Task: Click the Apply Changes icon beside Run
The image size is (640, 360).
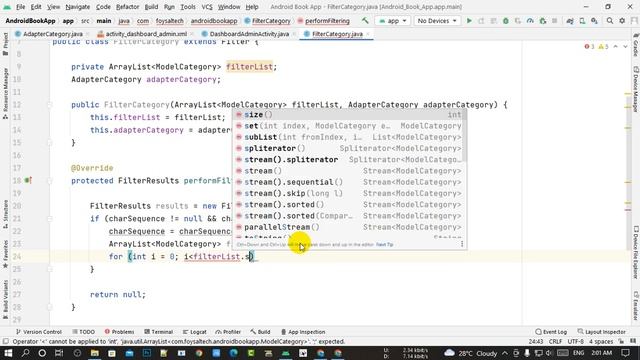Action: [481, 21]
